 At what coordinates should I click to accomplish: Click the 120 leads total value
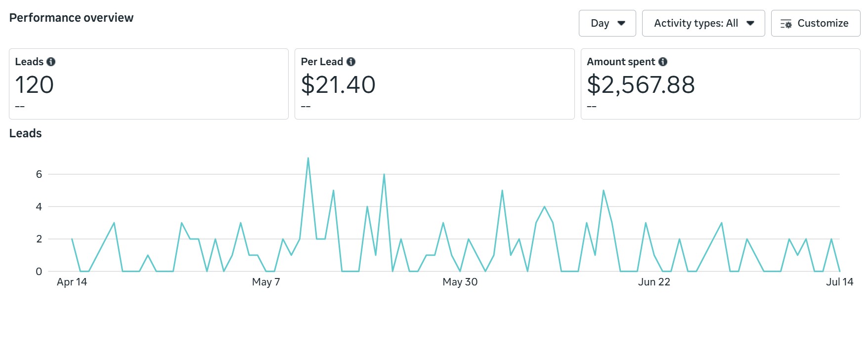pos(34,85)
